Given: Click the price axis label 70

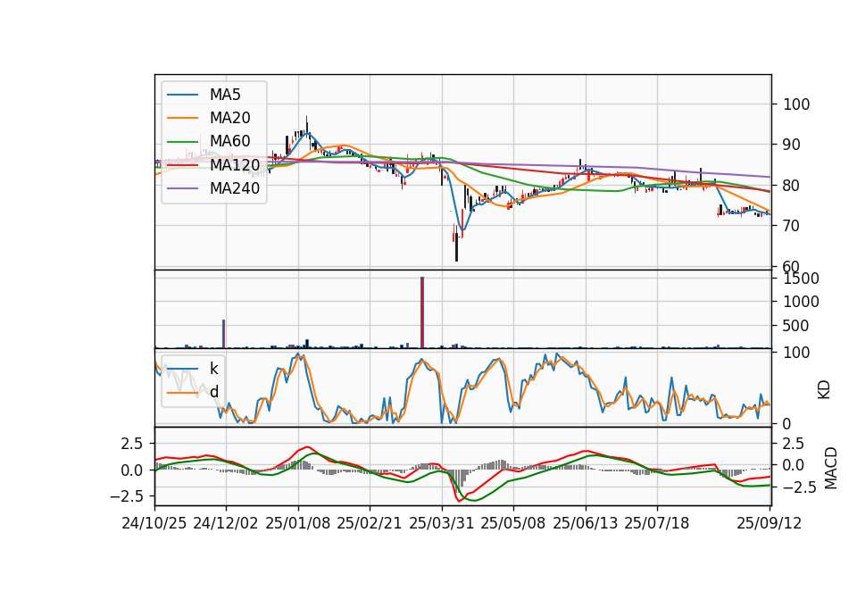Looking at the screenshot, I should point(792,226).
